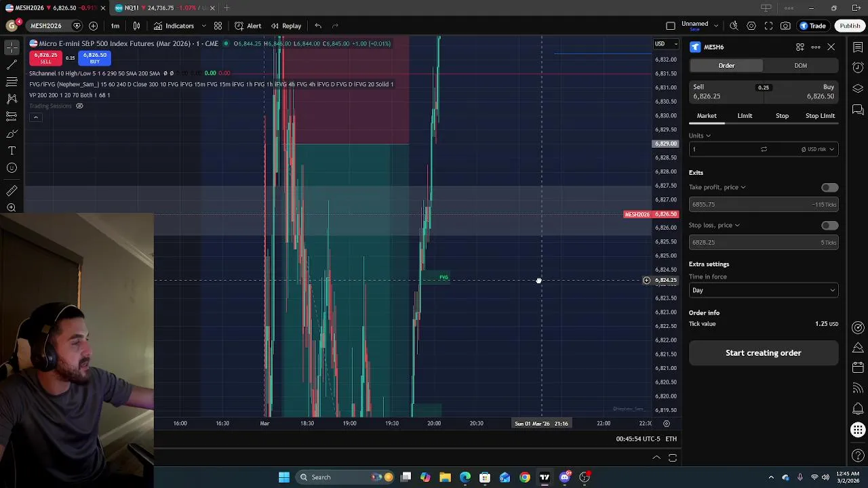
Task: Open the Indicators favorites dropdown arrow
Action: click(203, 26)
